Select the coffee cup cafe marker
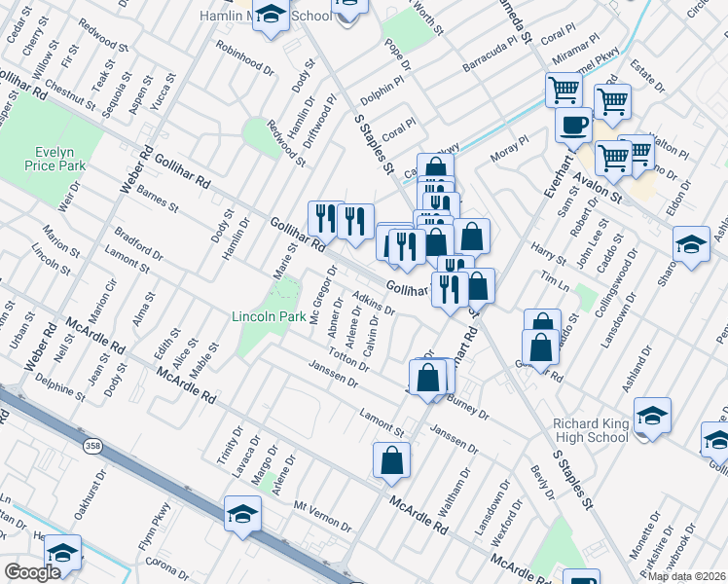 (573, 125)
